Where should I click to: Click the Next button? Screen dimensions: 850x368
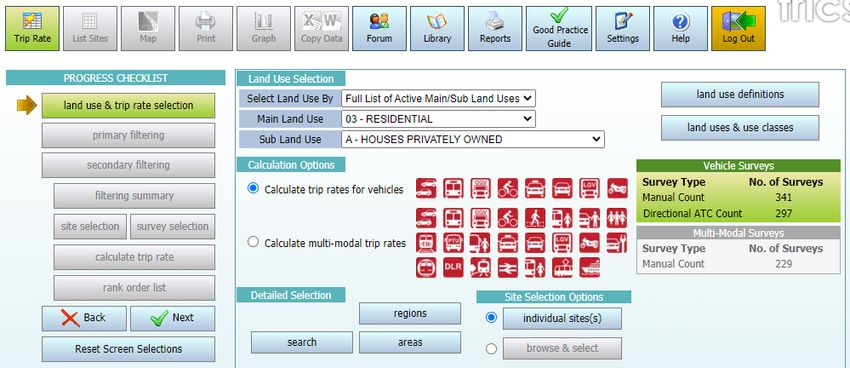point(172,318)
